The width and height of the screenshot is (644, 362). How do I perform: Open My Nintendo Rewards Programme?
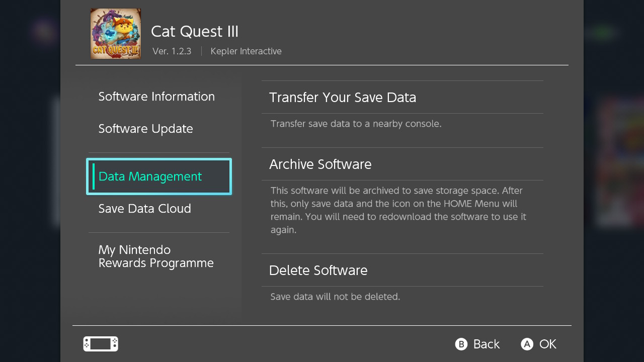pos(156,256)
